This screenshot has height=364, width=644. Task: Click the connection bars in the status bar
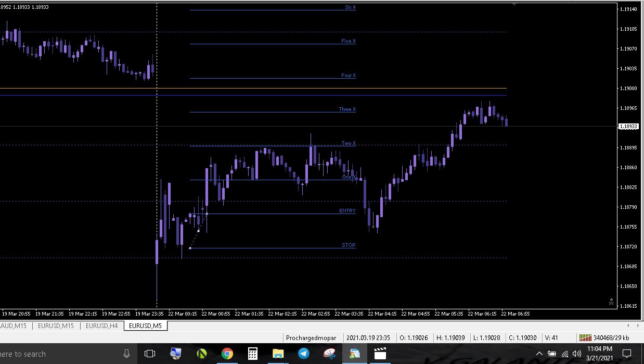(585, 337)
